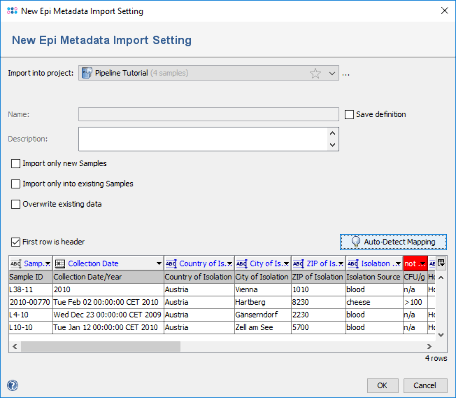Click the Hartberg city cell
The width and height of the screenshot is (456, 398).
[x=263, y=302]
